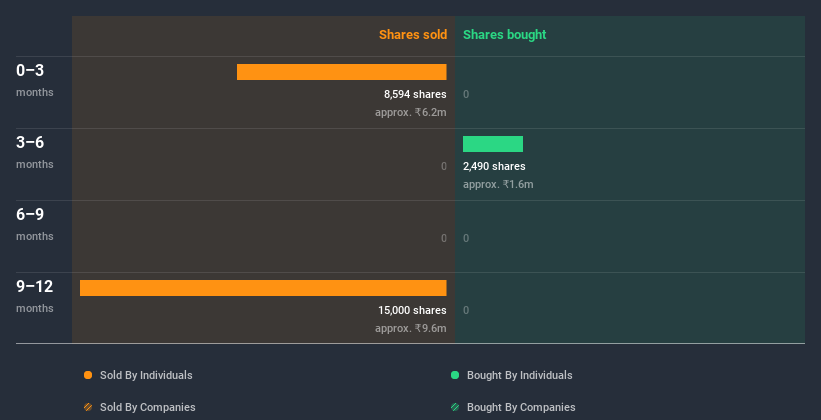Click the Shares bought column header

(505, 35)
